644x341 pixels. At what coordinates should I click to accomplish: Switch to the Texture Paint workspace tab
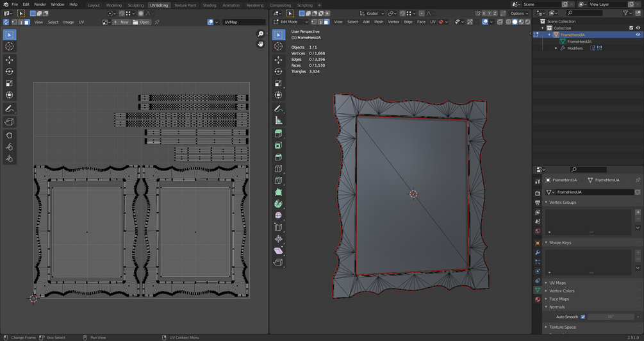185,5
